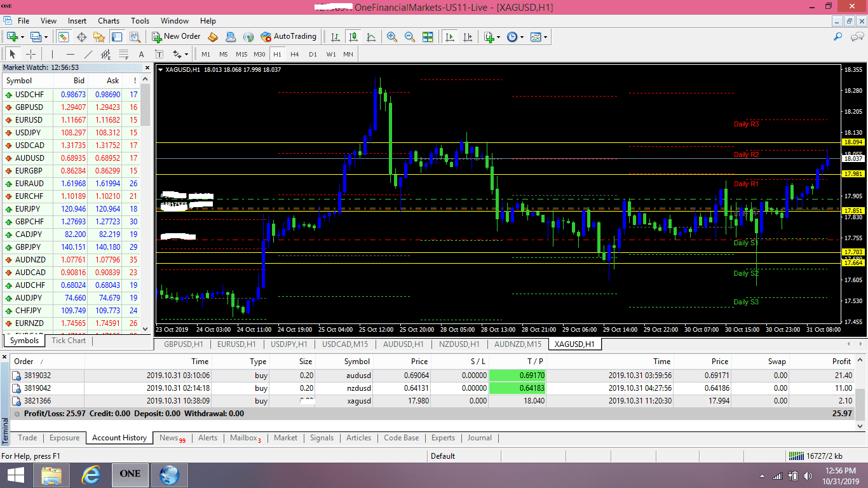Toggle the AutoTrading button
This screenshot has height=488, width=868.
point(288,37)
